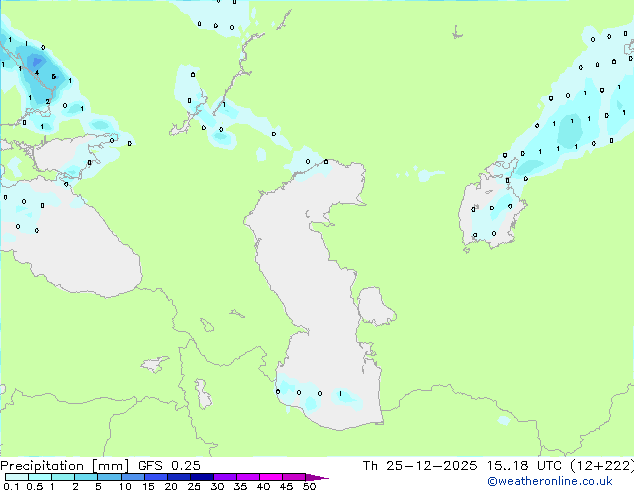Open the weatheronline.co.uk copyright link
634x490 pixels.
pos(550,481)
